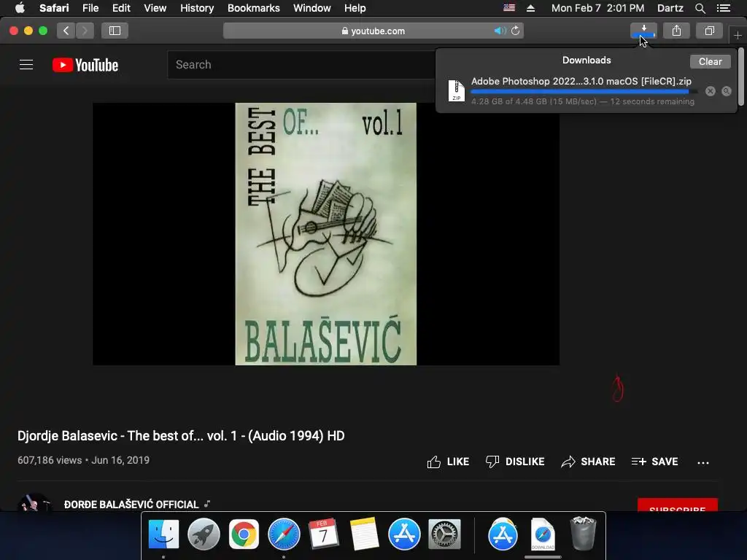Screen dimensions: 747x560
Task: Share the video
Action: click(588, 462)
